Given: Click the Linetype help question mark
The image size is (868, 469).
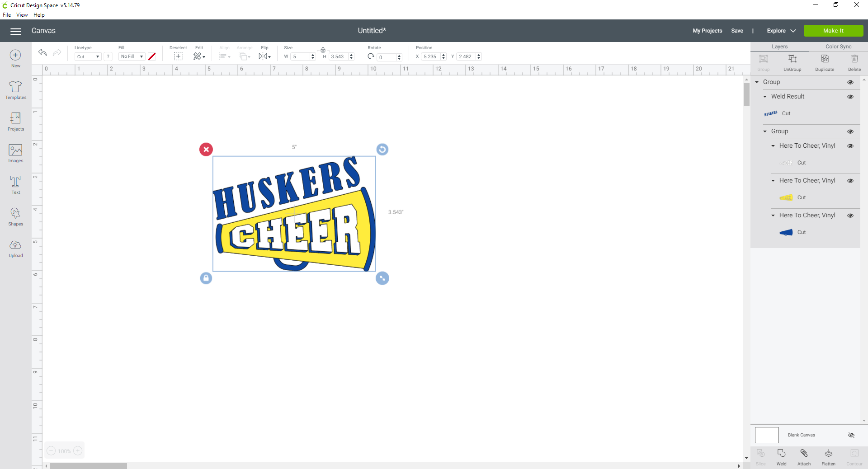Looking at the screenshot, I should pos(108,56).
